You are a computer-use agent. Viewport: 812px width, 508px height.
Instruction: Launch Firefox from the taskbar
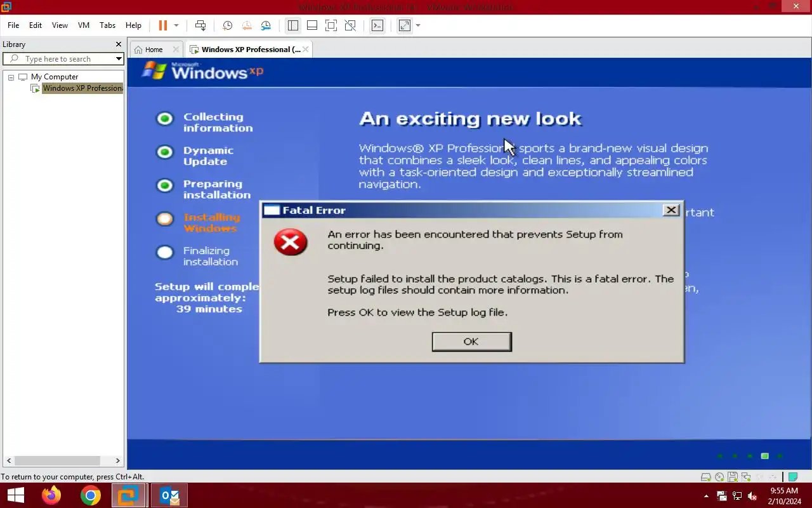pos(51,495)
